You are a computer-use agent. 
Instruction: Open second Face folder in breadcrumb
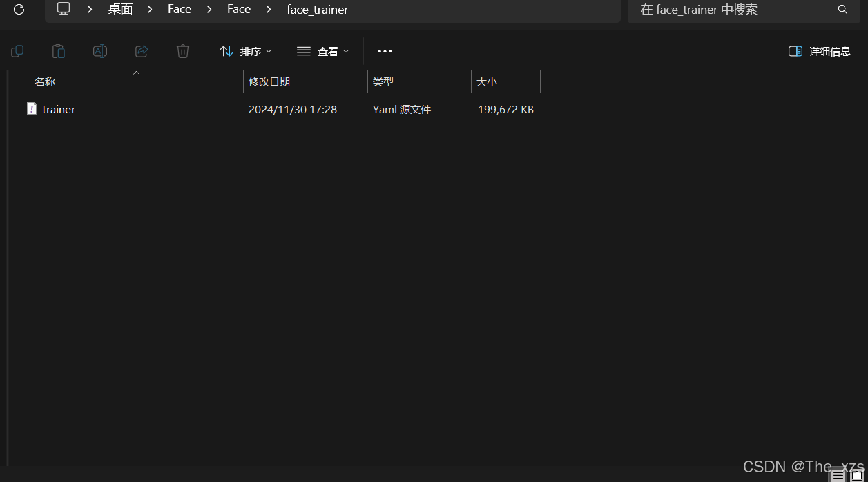click(239, 9)
